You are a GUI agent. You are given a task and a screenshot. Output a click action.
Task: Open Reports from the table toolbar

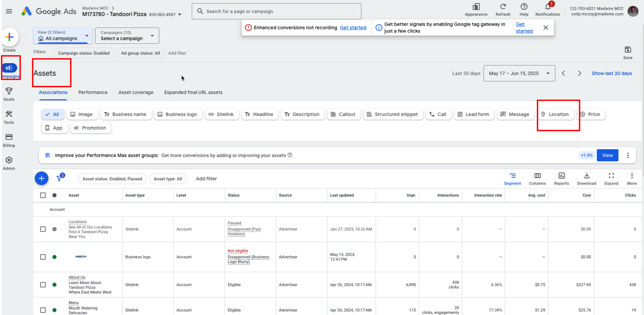coord(562,179)
